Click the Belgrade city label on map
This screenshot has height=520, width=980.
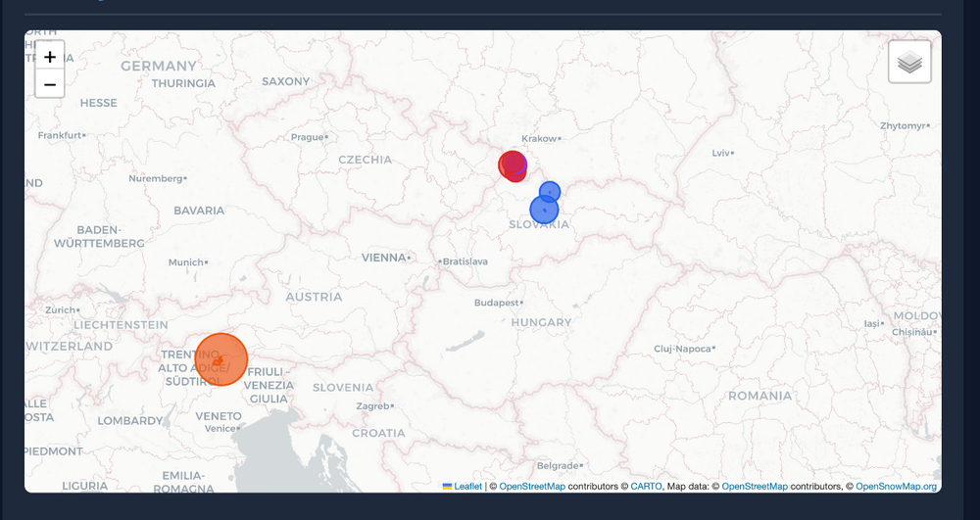pyautogui.click(x=558, y=465)
